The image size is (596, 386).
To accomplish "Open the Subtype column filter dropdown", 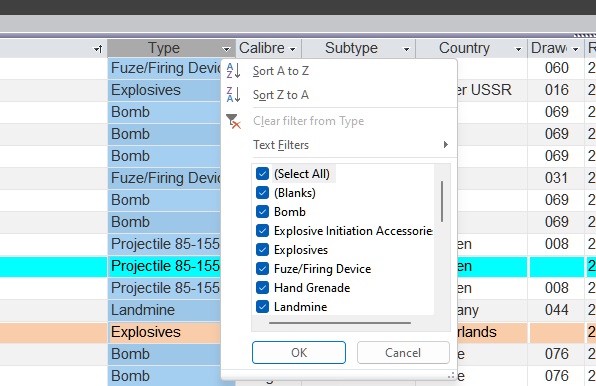I will 406,49.
